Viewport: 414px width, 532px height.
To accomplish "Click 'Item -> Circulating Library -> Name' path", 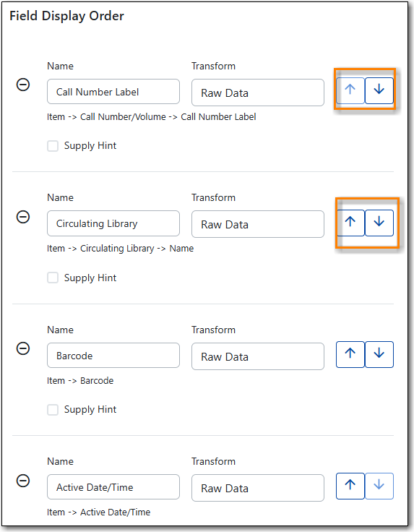I will (x=121, y=249).
